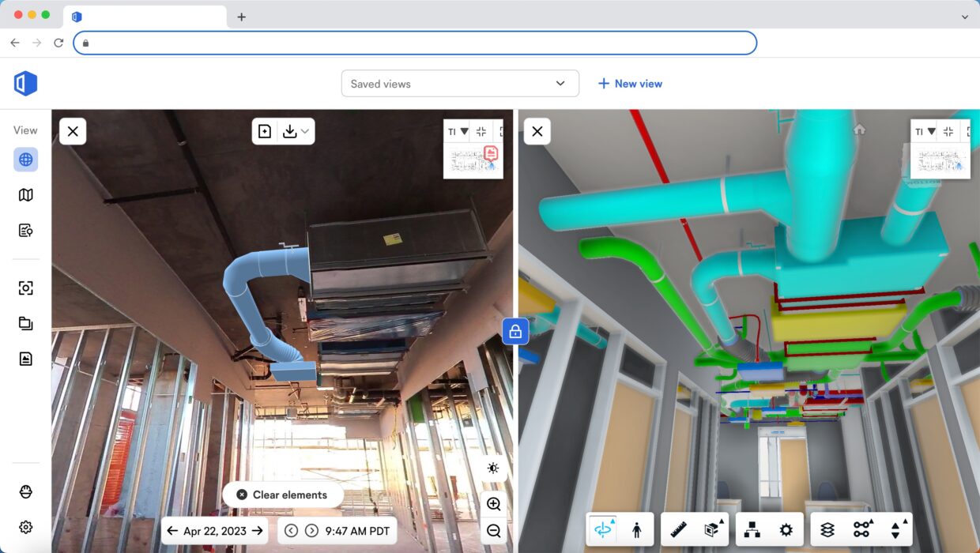Click the New view option
The width and height of the screenshot is (980, 553).
point(630,83)
